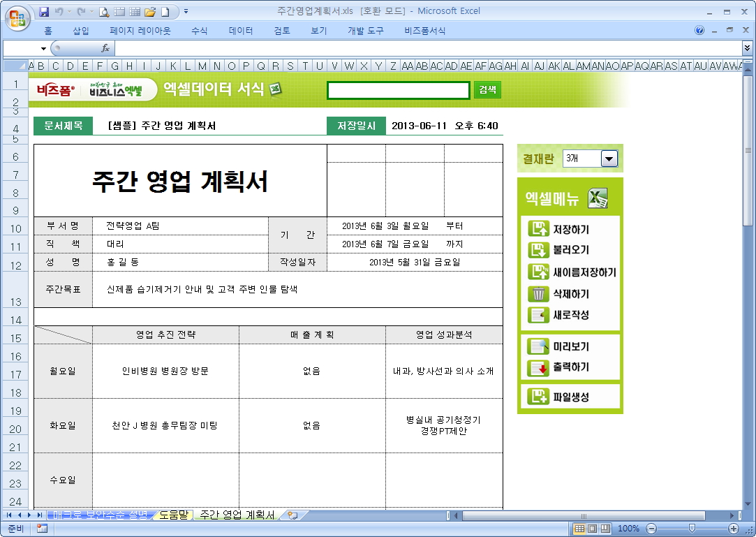Viewport: 756px width, 537px height.
Task: Click 새이름저장하기 menu button
Action: click(x=572, y=272)
